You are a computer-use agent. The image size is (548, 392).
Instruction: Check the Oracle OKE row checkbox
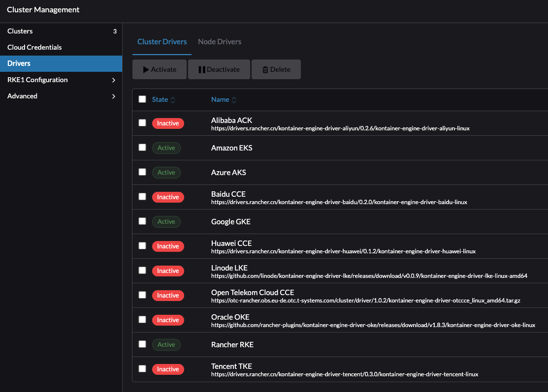(x=142, y=320)
